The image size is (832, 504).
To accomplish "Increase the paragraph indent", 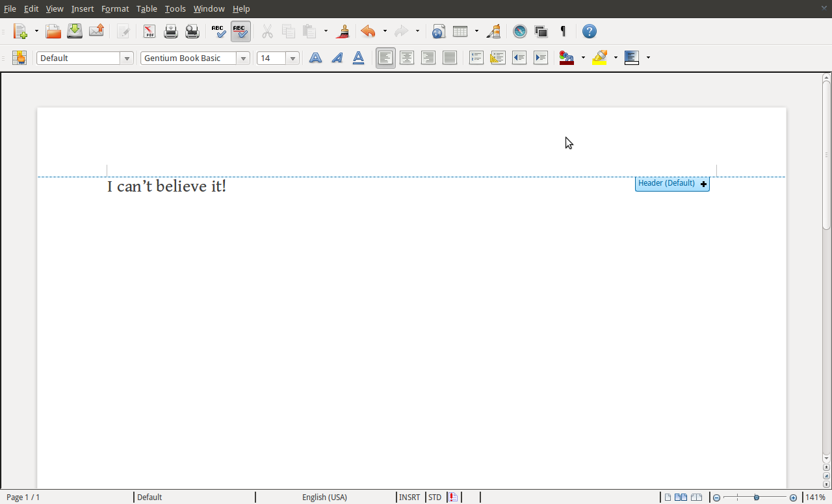I will [x=541, y=58].
